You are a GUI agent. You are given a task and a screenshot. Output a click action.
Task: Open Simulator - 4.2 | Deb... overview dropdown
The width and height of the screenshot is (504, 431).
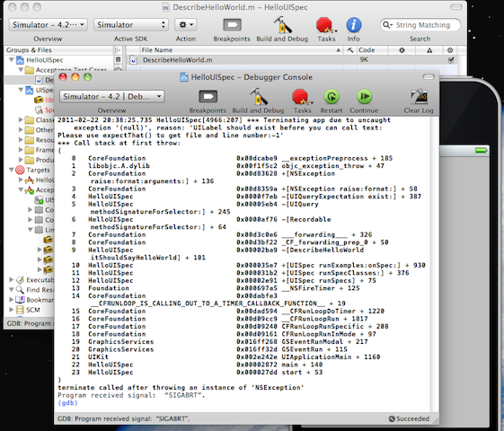pyautogui.click(x=112, y=97)
